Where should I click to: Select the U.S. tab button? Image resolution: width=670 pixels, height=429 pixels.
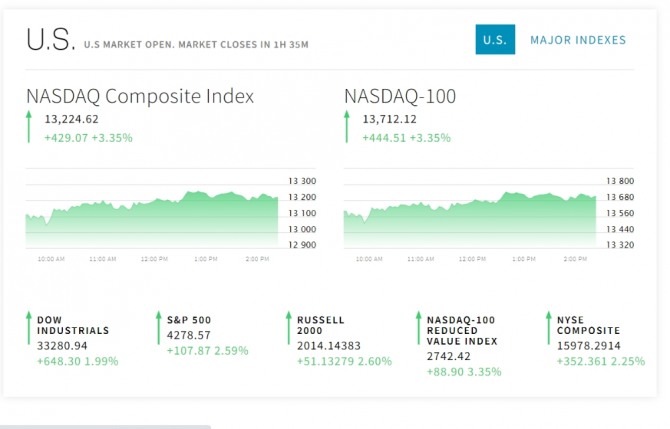[x=495, y=40]
